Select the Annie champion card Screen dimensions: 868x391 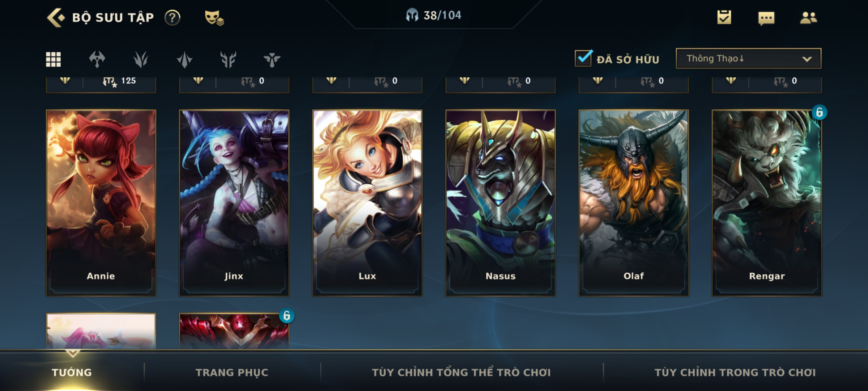click(101, 203)
